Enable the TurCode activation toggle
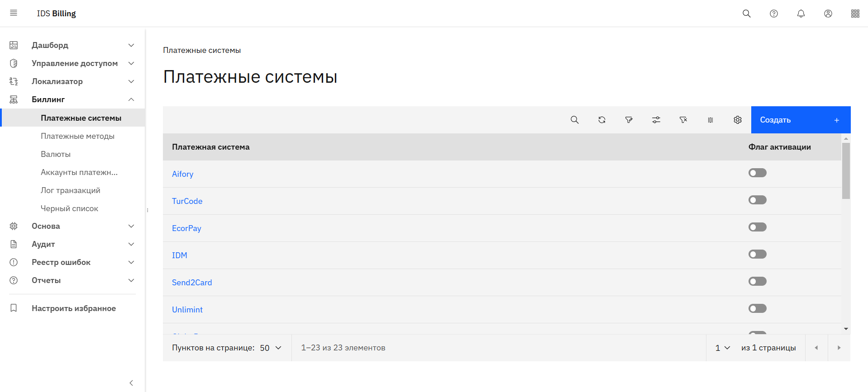The height and width of the screenshot is (392, 868). 757,200
